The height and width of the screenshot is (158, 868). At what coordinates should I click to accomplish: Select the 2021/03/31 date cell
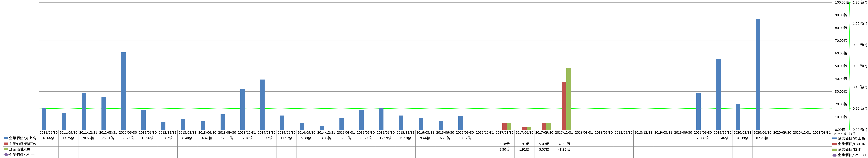click(x=822, y=132)
